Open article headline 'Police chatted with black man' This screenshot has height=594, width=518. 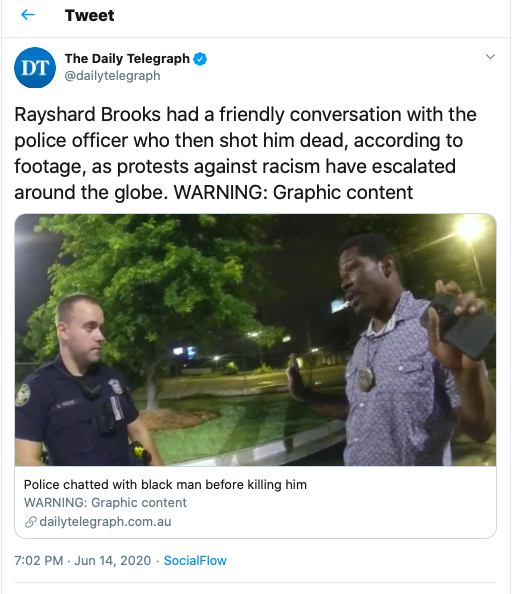165,485
